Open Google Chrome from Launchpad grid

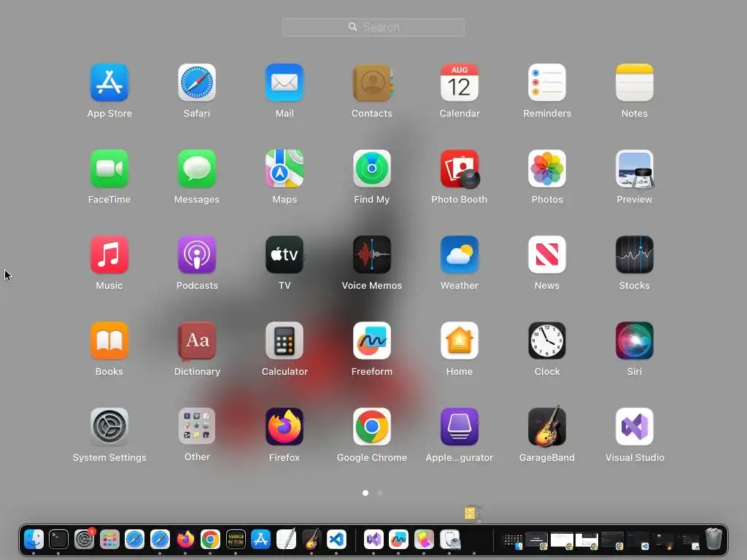[372, 426]
